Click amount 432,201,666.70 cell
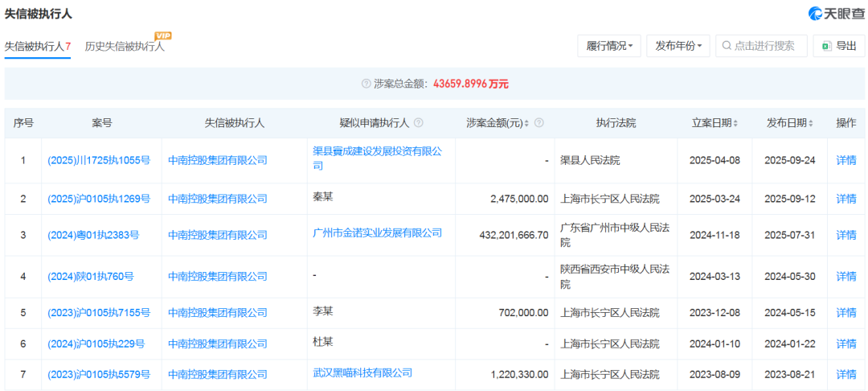The image size is (868, 391). click(514, 236)
